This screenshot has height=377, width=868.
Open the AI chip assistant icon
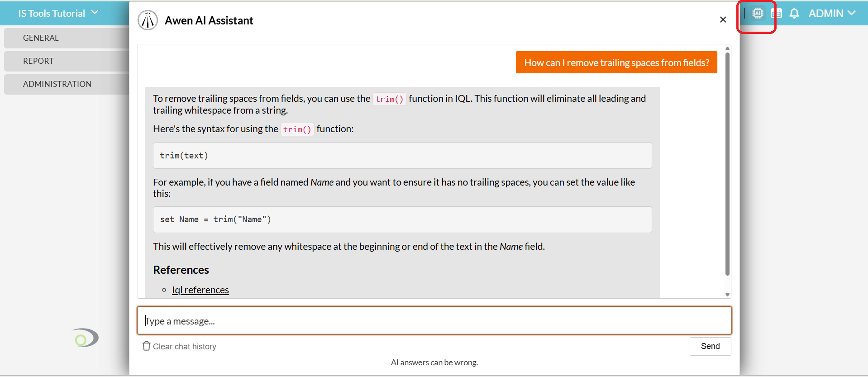point(758,14)
